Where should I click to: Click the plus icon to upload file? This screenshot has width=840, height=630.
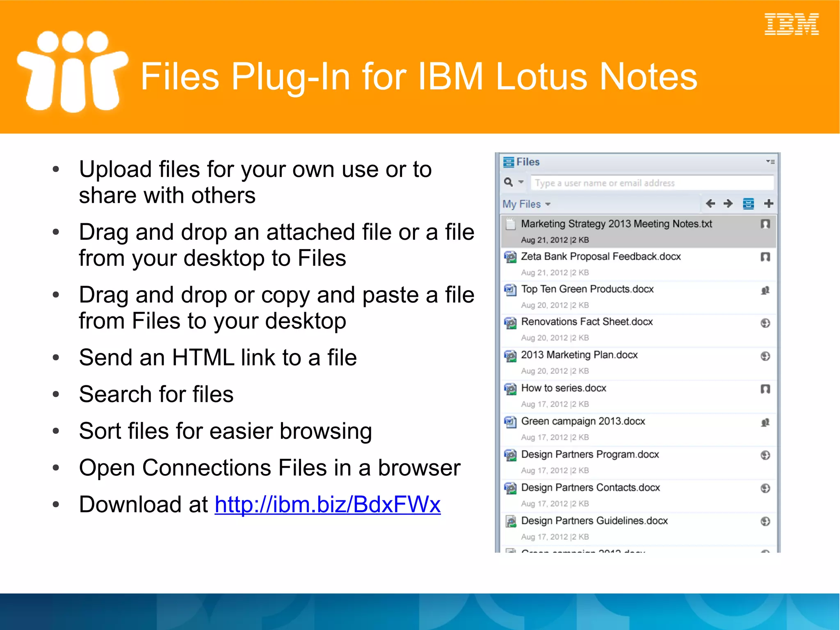769,204
